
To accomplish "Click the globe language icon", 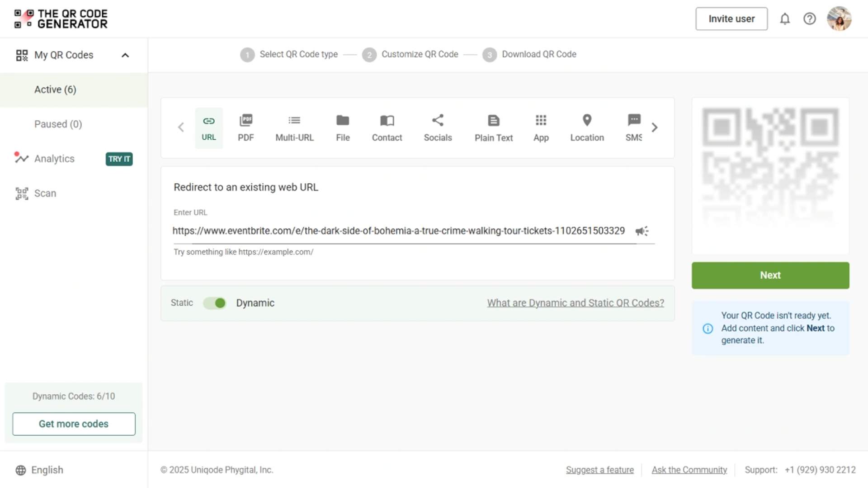I will click(x=21, y=470).
